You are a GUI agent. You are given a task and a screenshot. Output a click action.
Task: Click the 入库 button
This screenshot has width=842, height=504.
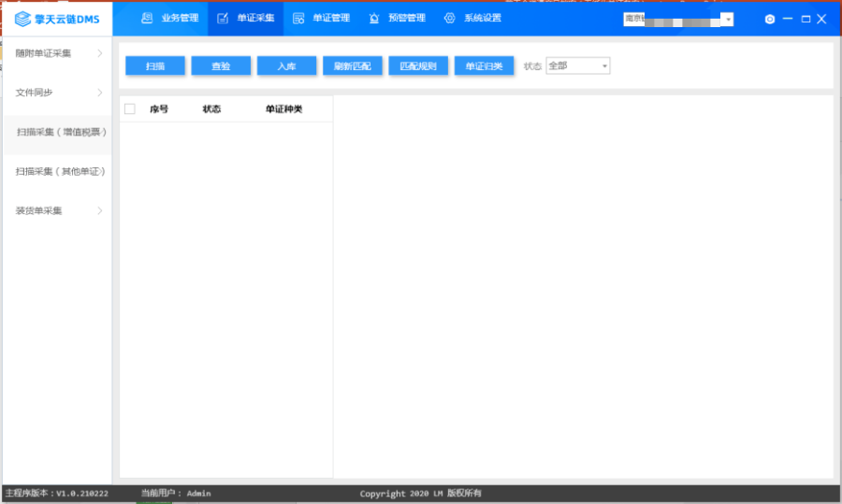[287, 66]
